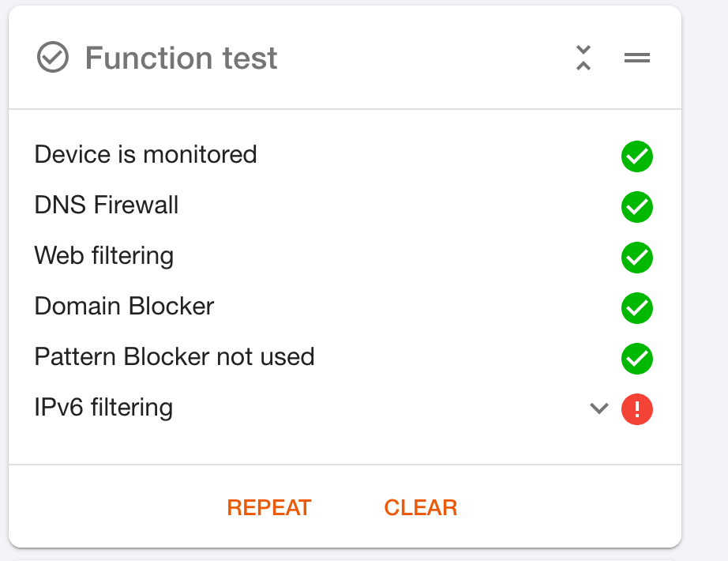Viewport: 728px width, 561px height.
Task: Click the Domain Blocker text label
Action: tap(124, 307)
